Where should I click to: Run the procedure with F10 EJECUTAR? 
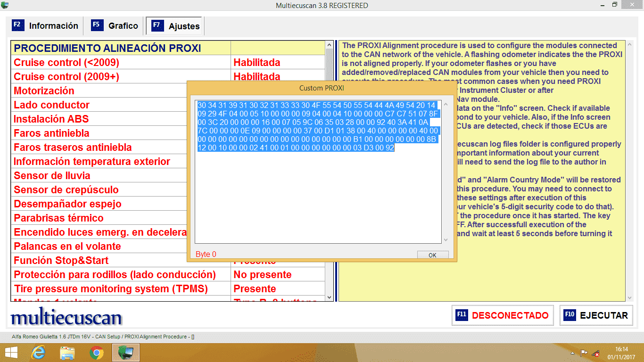(x=596, y=315)
